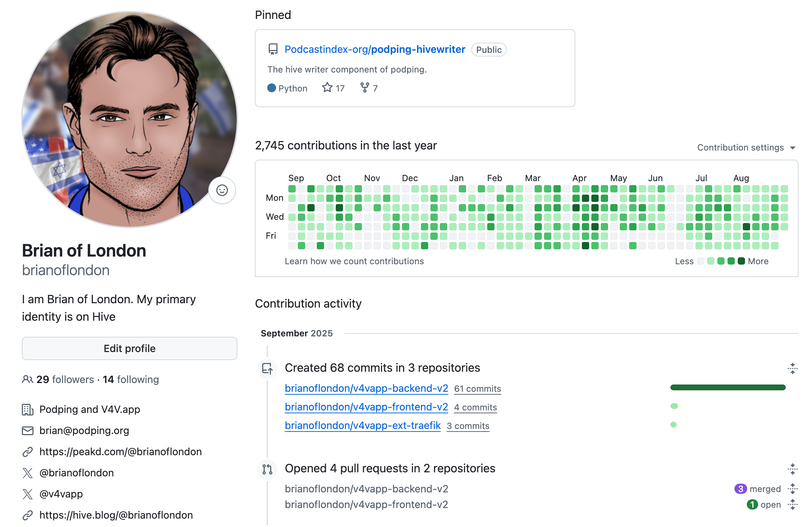
Task: Click the X logo beside @v4vapp
Action: 28,494
